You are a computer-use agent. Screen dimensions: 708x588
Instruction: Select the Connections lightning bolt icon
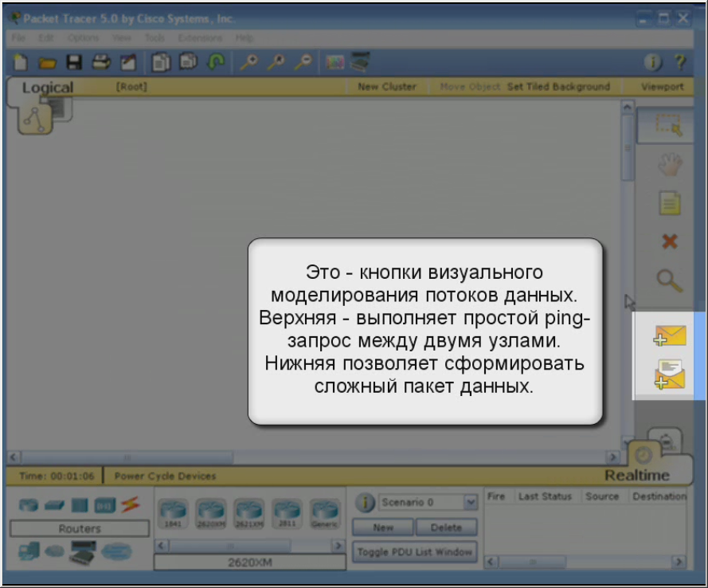(131, 504)
